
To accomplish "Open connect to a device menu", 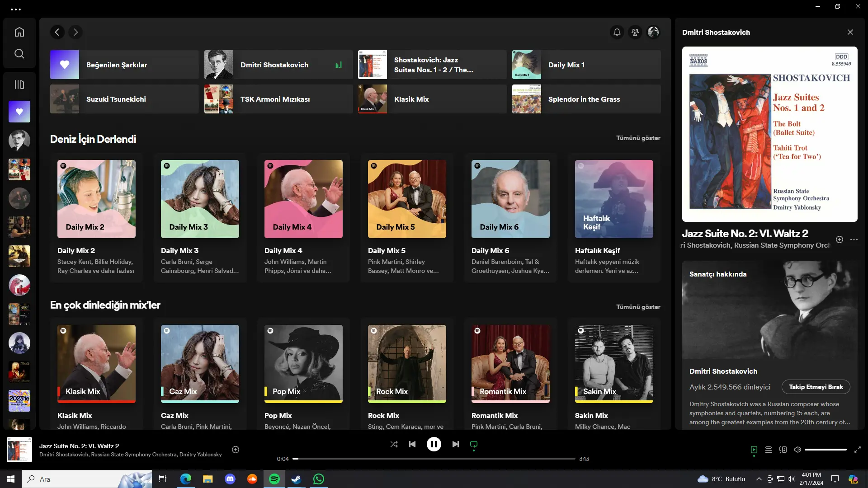I will click(x=783, y=450).
